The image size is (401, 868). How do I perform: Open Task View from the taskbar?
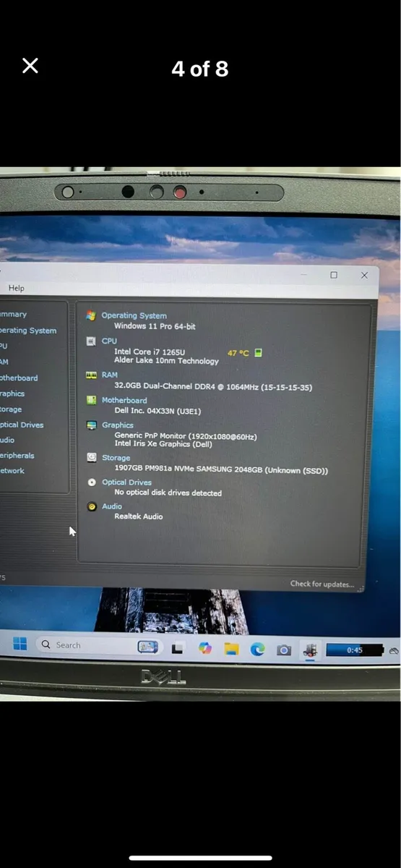[177, 647]
